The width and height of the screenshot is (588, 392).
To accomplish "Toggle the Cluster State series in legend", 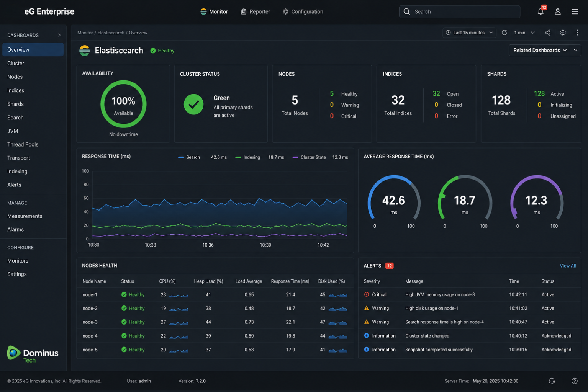I will (x=309, y=157).
